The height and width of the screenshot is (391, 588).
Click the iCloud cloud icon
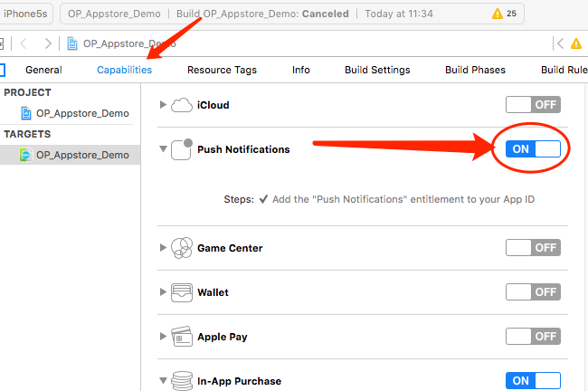182,105
